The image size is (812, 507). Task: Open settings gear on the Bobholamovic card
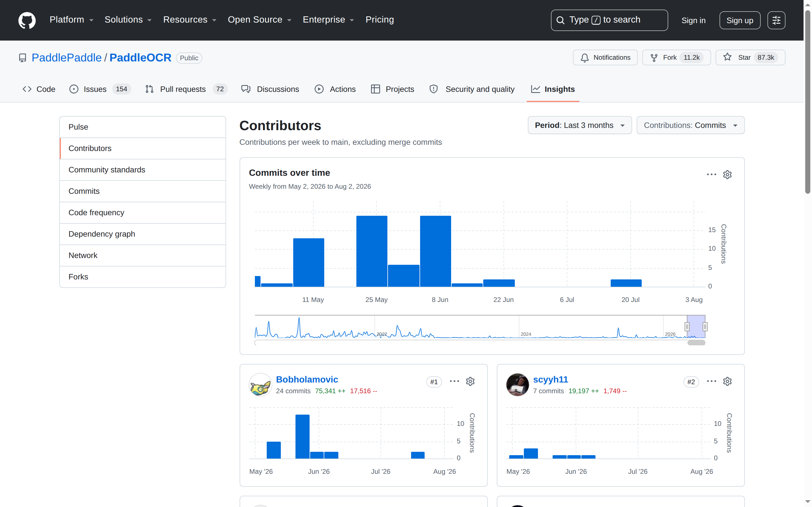coord(470,382)
